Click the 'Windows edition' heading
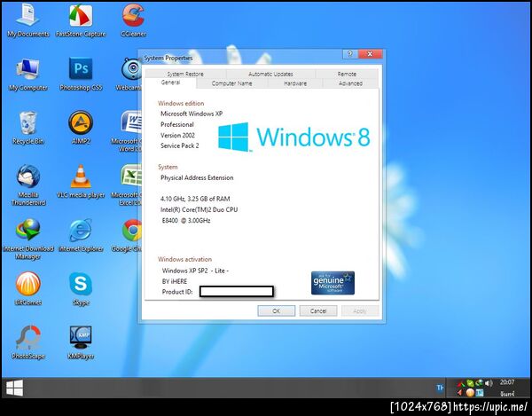 181,104
